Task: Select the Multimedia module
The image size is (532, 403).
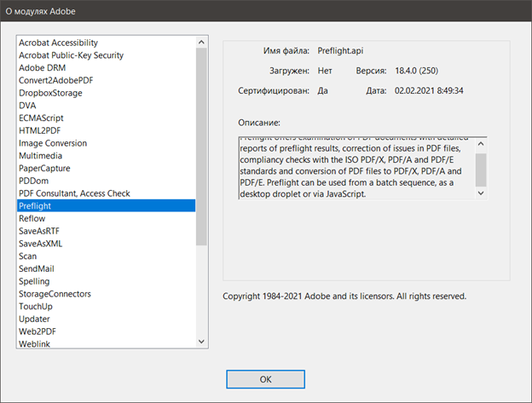Action: [x=107, y=156]
